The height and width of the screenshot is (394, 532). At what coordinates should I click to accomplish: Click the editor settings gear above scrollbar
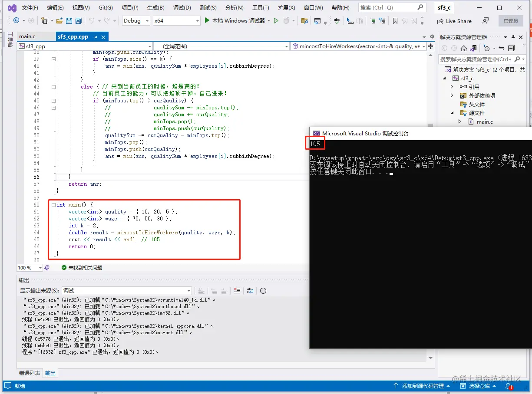(x=432, y=37)
